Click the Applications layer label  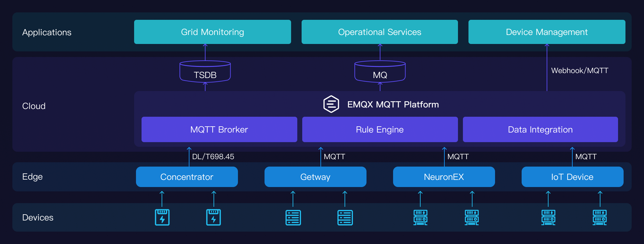point(47,33)
